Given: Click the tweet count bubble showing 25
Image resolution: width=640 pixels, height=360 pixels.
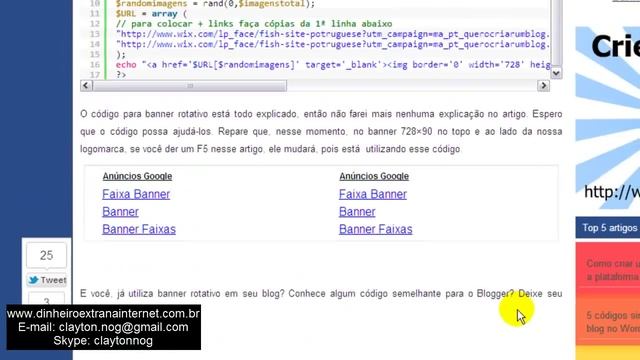Looking at the screenshot, I should point(47,256).
